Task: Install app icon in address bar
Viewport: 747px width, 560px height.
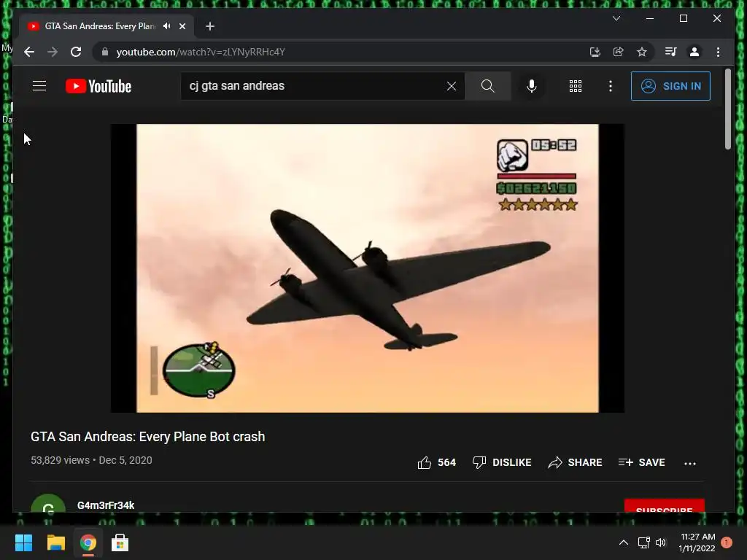Action: (x=595, y=52)
